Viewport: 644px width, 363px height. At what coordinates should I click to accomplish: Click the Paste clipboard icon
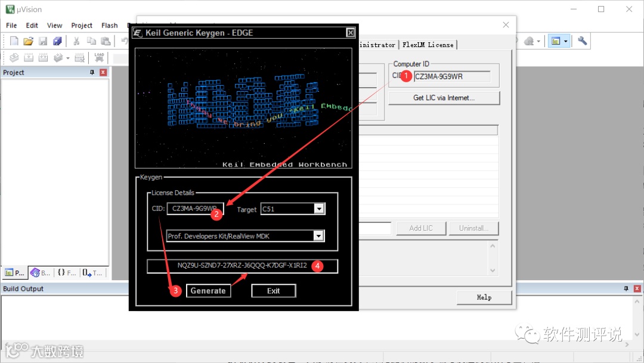(x=106, y=41)
